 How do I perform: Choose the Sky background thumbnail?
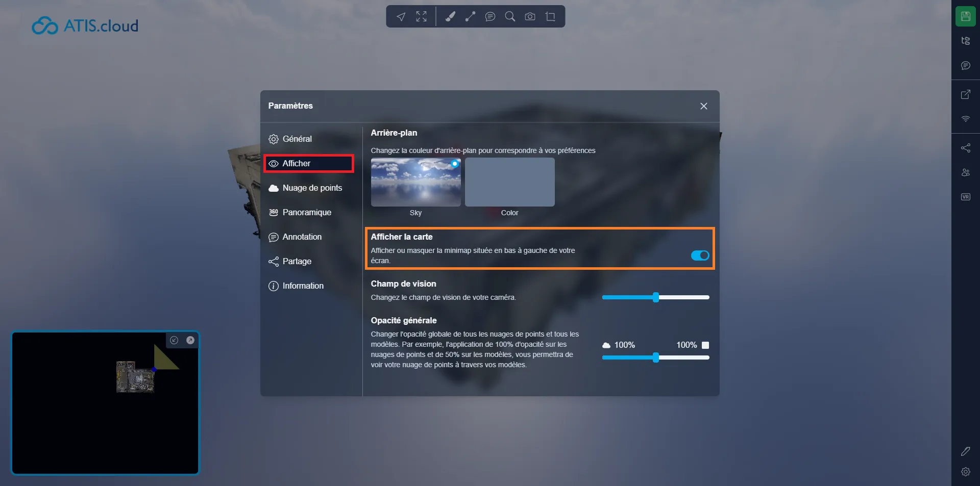click(x=416, y=182)
